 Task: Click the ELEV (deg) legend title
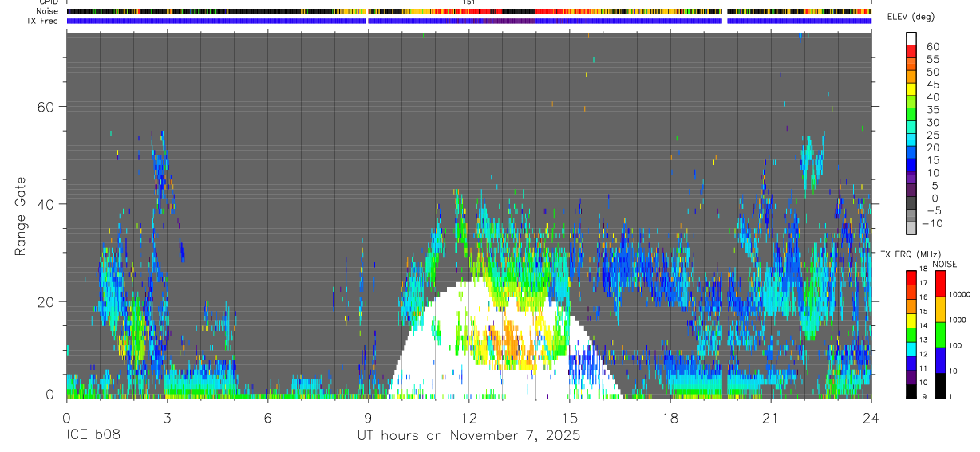click(x=911, y=17)
